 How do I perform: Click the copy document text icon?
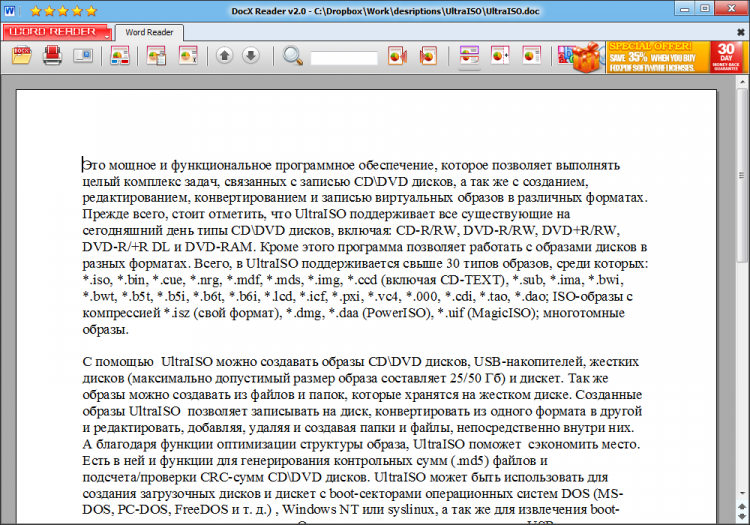point(156,56)
